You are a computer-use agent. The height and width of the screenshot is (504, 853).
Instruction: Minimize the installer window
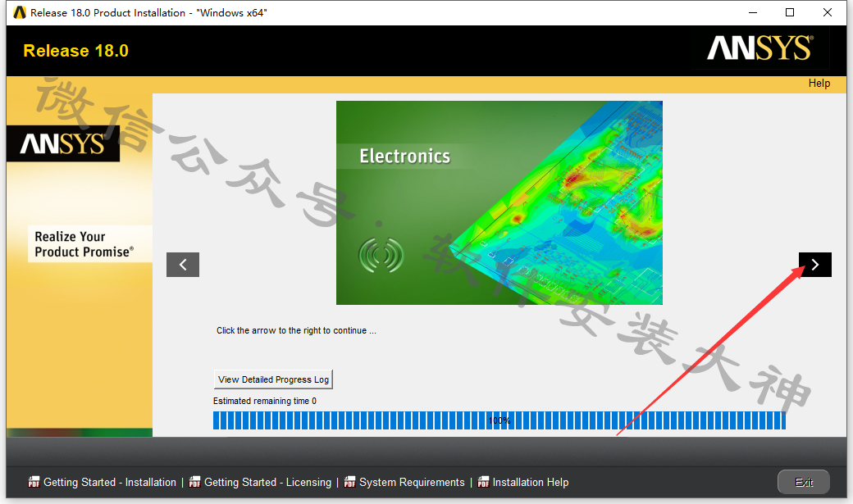[x=753, y=12]
